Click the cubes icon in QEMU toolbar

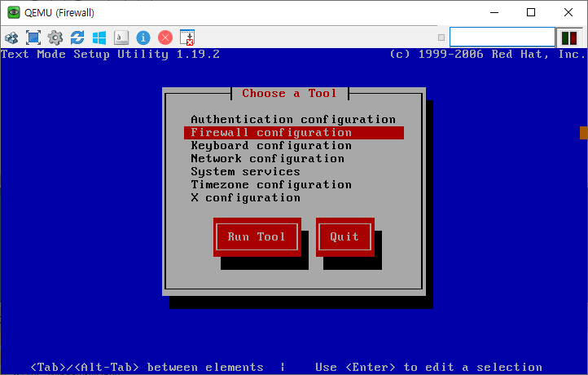(11, 37)
